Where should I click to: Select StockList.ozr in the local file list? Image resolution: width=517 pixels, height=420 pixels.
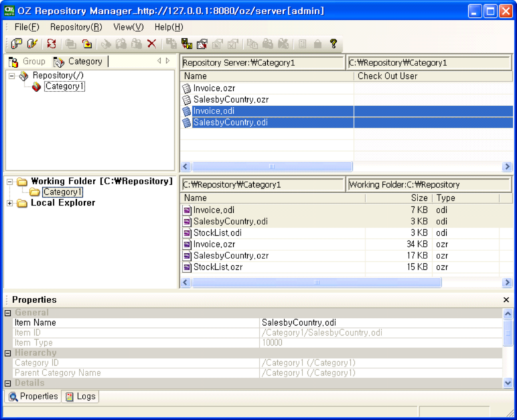tap(218, 267)
